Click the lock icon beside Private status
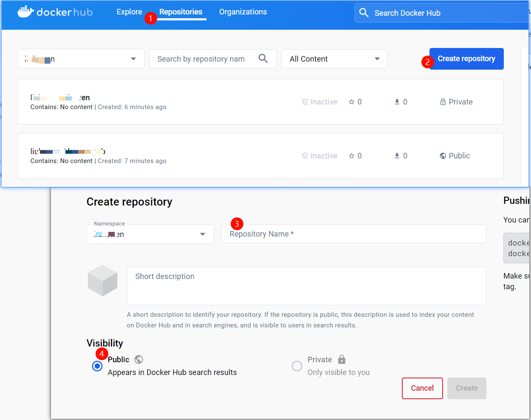The width and height of the screenshot is (531, 420). 443,102
